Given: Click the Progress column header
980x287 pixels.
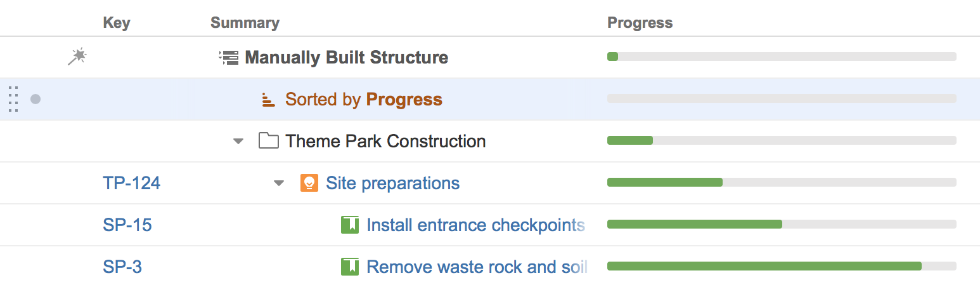Looking at the screenshot, I should tap(640, 23).
